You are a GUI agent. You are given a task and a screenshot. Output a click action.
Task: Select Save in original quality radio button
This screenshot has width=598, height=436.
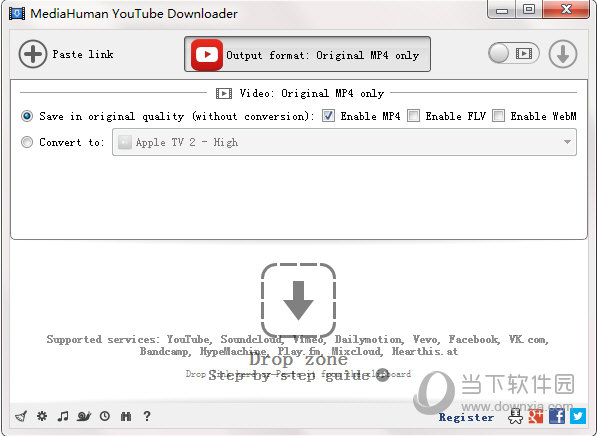27,116
